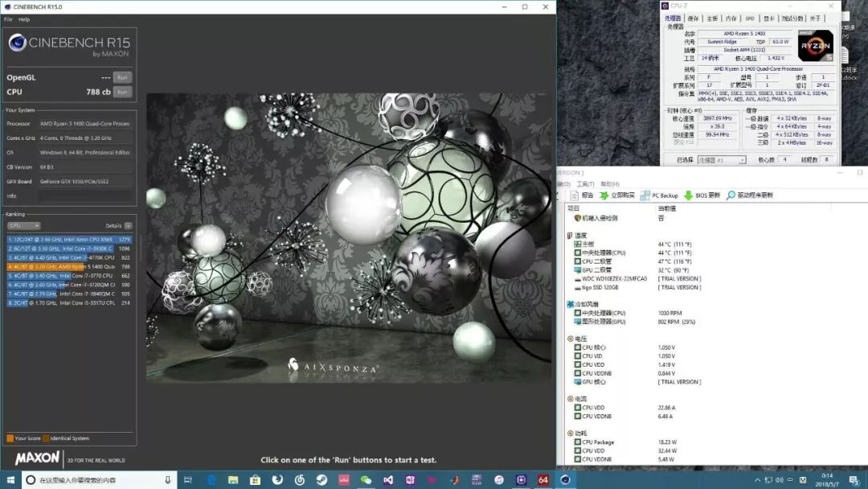
Task: Open File Explorer from the taskbar
Action: click(233, 480)
